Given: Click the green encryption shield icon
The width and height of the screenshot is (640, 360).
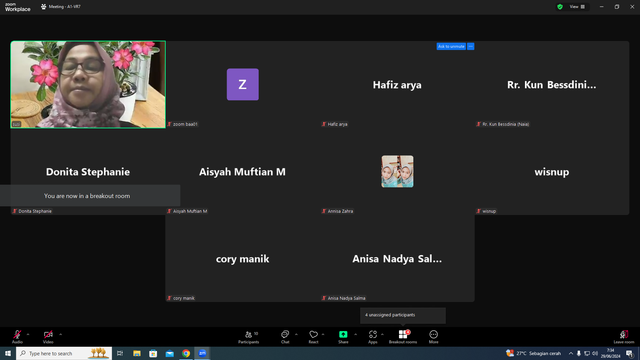Looking at the screenshot, I should (x=560, y=7).
